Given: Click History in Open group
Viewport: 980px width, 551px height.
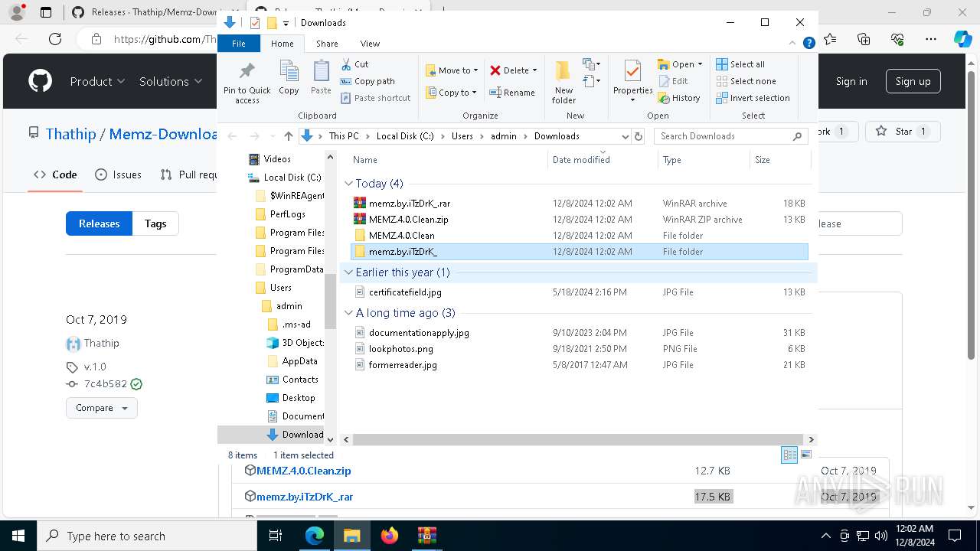Looking at the screenshot, I should [679, 98].
